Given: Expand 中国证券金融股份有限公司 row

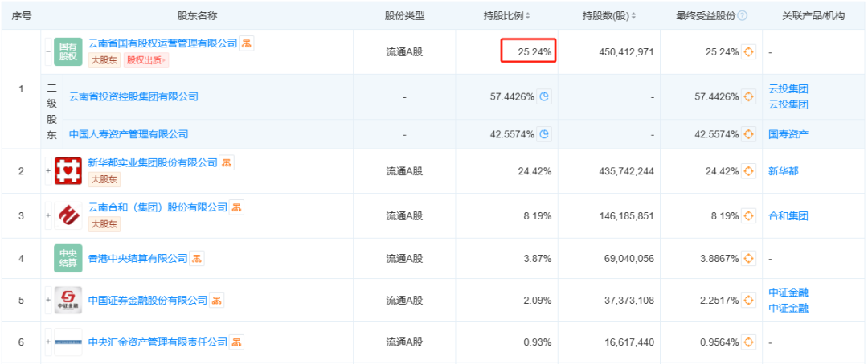Looking at the screenshot, I should (48, 301).
